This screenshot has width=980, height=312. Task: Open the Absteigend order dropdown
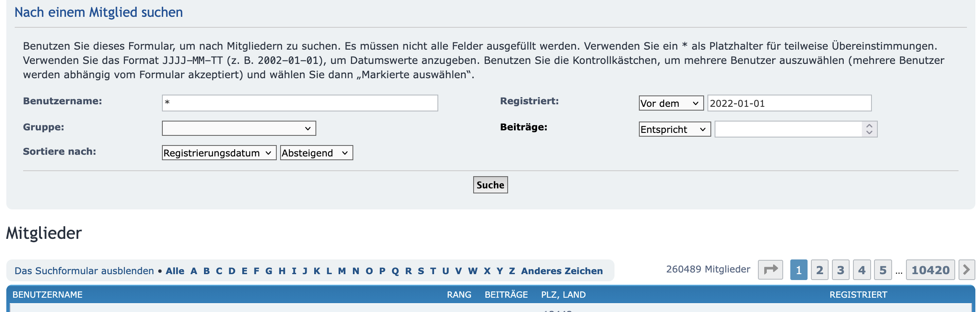(316, 153)
